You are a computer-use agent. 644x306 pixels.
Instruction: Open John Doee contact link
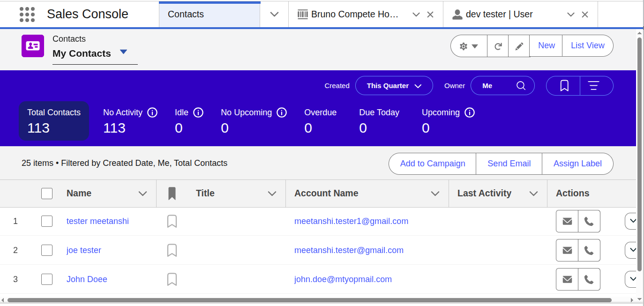87,279
